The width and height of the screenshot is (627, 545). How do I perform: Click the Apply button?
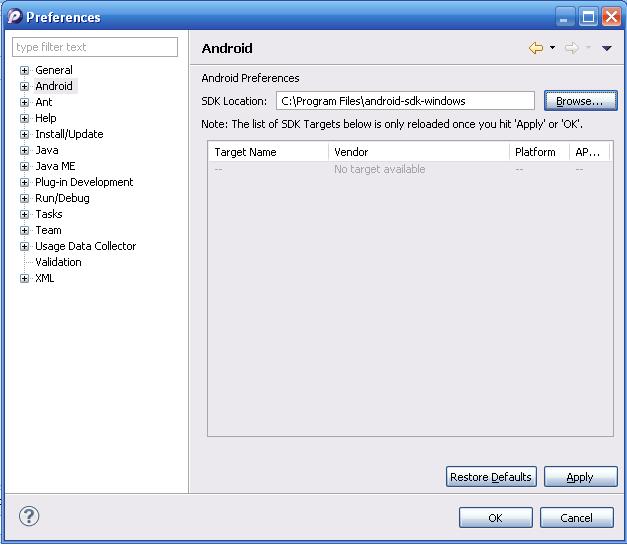click(580, 477)
